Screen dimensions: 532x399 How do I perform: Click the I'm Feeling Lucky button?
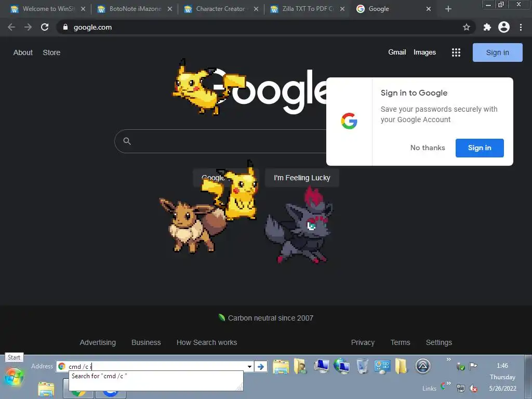coord(302,178)
